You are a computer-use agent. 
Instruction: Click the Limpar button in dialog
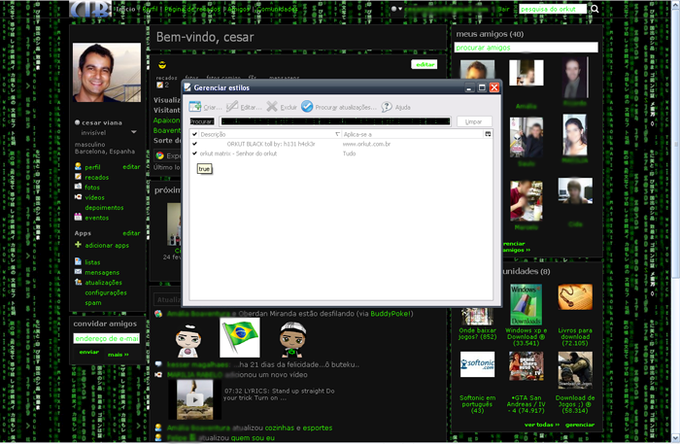coord(474,121)
